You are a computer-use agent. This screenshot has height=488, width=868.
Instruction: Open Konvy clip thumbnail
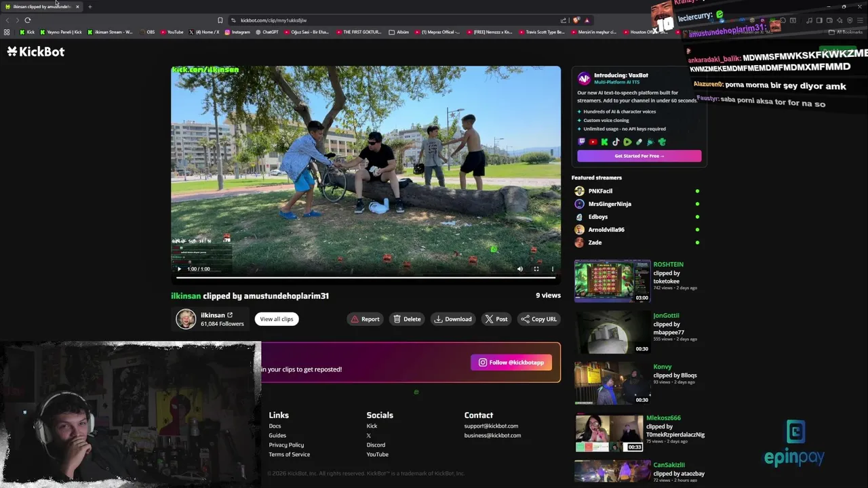point(612,383)
